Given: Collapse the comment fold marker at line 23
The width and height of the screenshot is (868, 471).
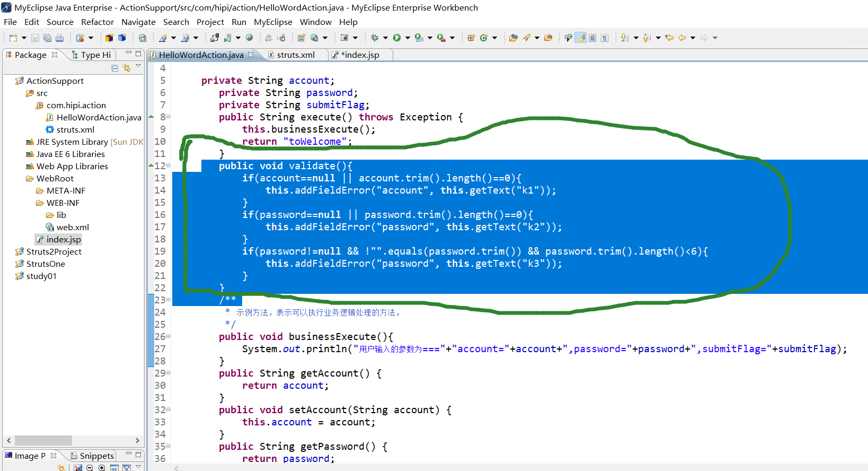Looking at the screenshot, I should (x=169, y=300).
